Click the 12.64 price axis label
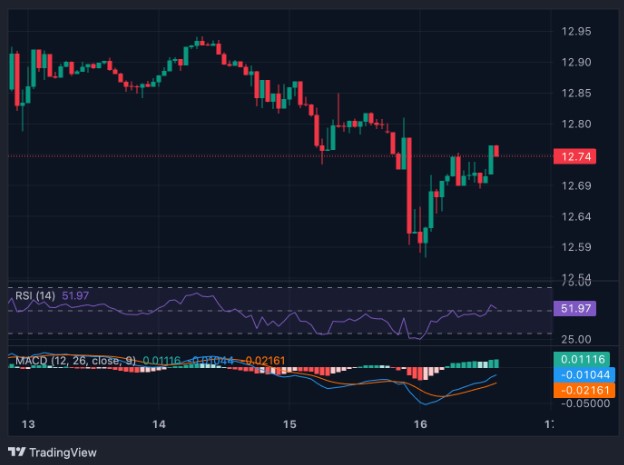 click(576, 217)
